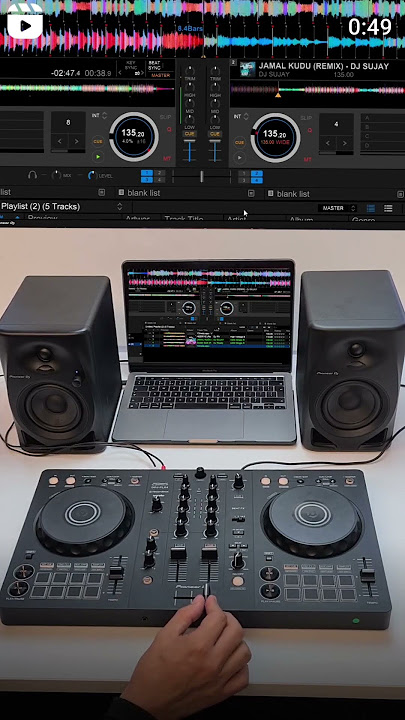The width and height of the screenshot is (405, 720).
Task: Select deck 3 button left of crossfader
Action: tap(147, 180)
